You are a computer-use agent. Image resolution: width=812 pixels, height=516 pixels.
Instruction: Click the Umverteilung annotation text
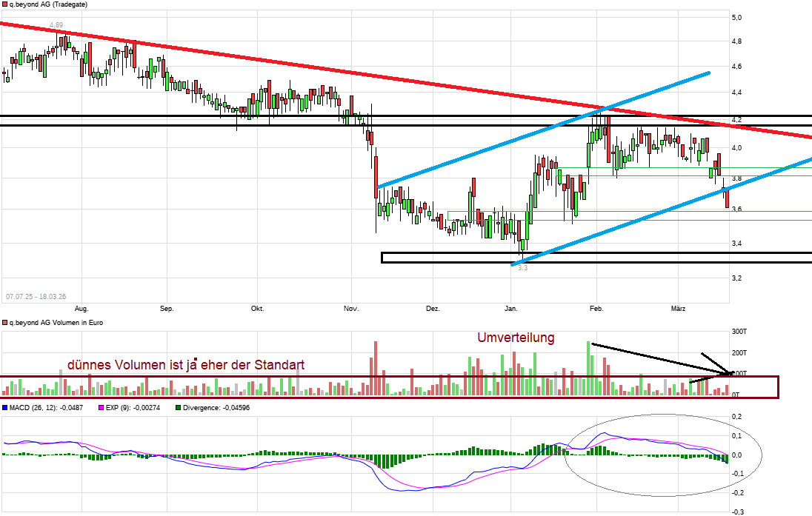(x=516, y=338)
